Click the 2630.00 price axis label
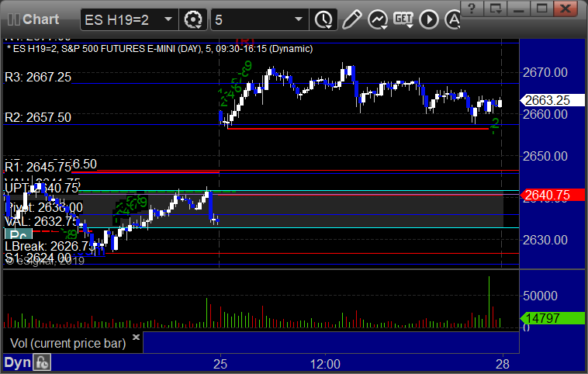Image resolution: width=588 pixels, height=374 pixels. pyautogui.click(x=545, y=240)
